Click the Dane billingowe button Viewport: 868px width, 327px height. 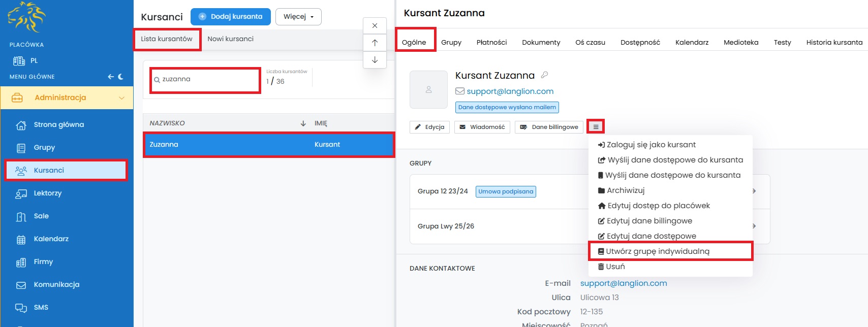(x=549, y=127)
